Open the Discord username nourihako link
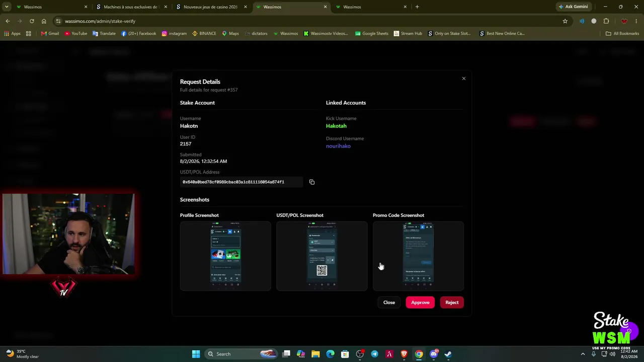This screenshot has width=644, height=362. pyautogui.click(x=338, y=146)
